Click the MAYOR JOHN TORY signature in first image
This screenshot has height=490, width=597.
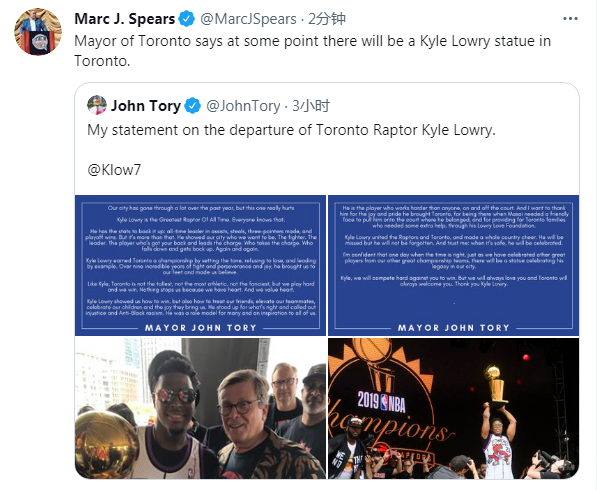coord(201,328)
